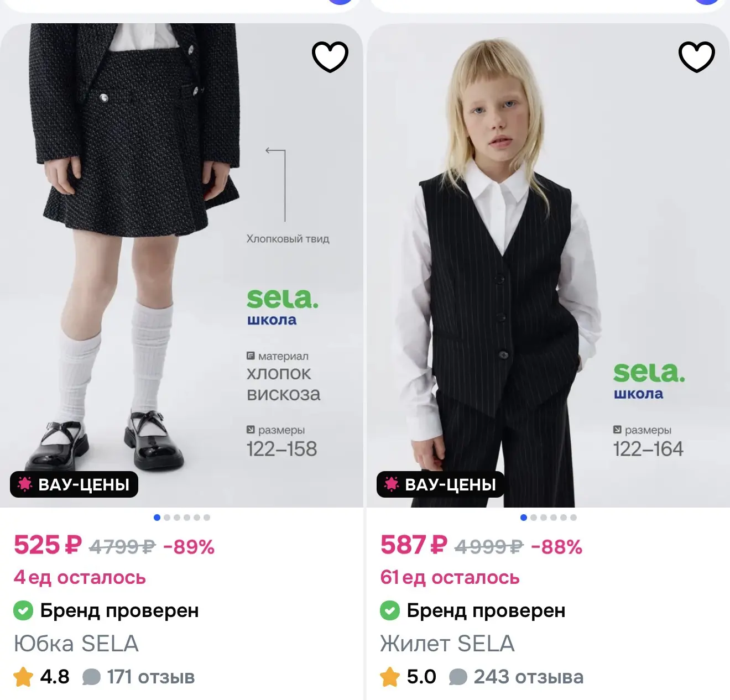
Task: Tap the ВАУ-ЦЕНЫ badge on vest
Action: 441,484
